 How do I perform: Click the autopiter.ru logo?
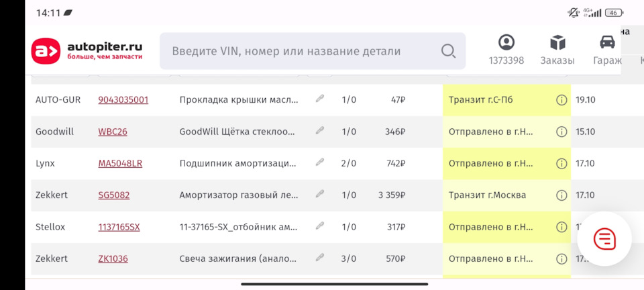click(87, 51)
